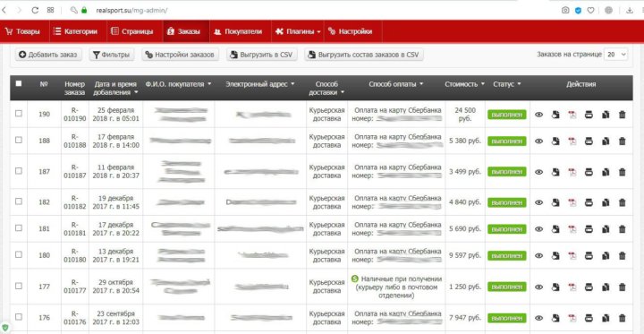644x334 pixels.
Task: Open PDF for order 190
Action: (x=572, y=115)
